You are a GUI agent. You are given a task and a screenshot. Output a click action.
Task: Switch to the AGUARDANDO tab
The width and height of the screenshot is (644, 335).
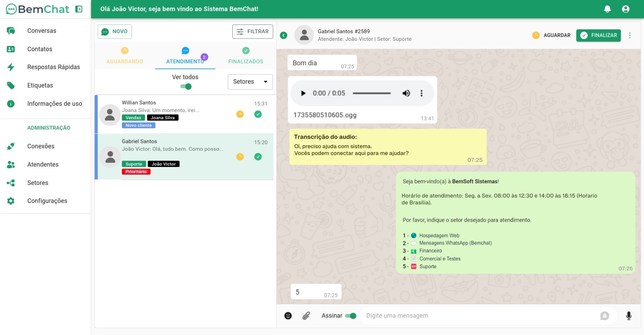[125, 56]
